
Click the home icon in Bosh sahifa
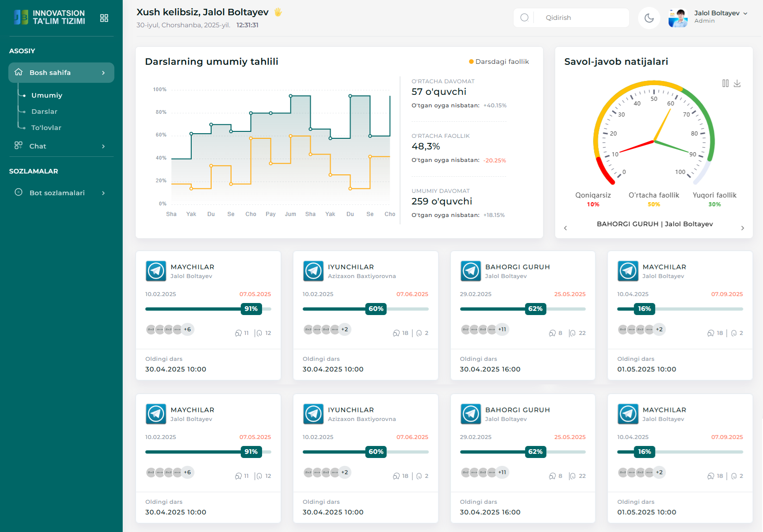pyautogui.click(x=19, y=72)
